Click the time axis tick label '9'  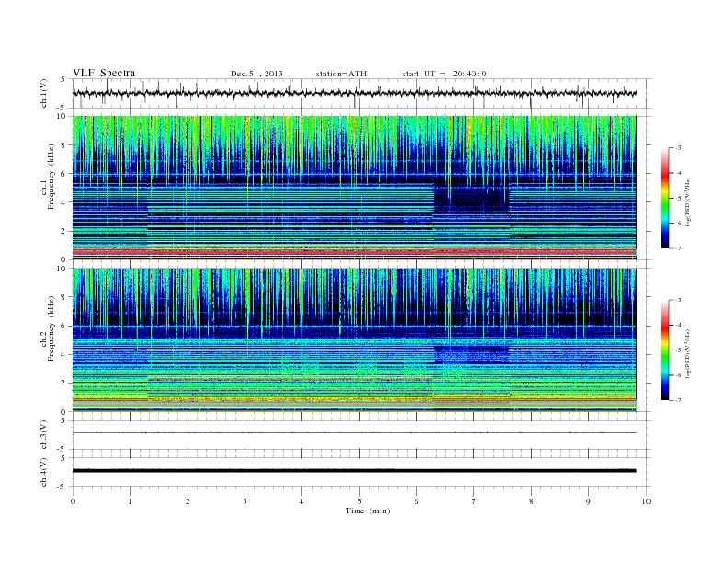pyautogui.click(x=588, y=501)
